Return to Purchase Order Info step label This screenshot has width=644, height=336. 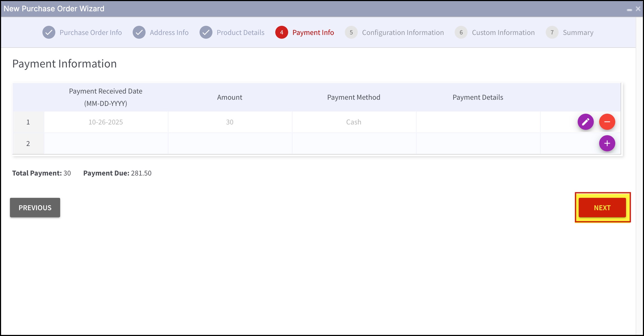(91, 33)
